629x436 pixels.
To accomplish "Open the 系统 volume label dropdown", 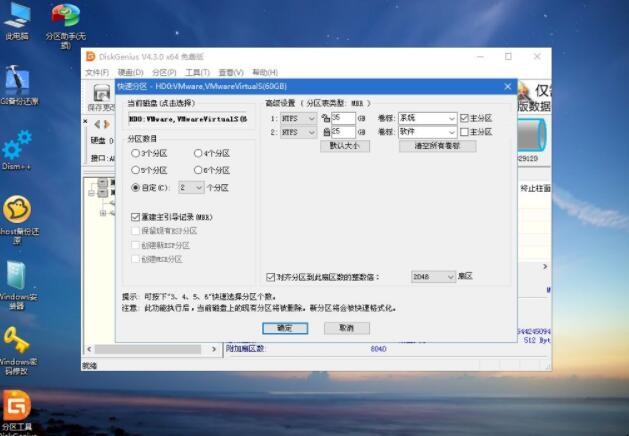I will pos(427,118).
